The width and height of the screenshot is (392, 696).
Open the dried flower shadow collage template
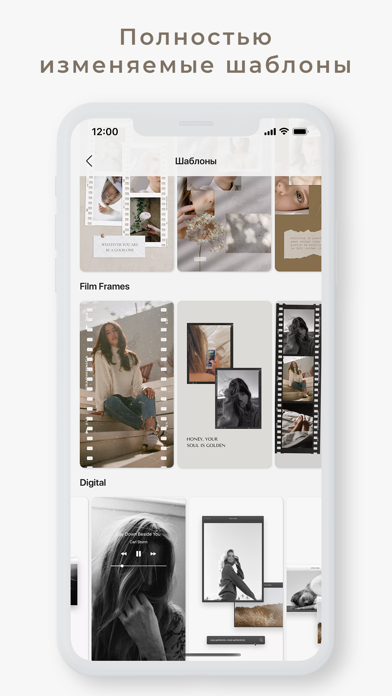point(224,223)
